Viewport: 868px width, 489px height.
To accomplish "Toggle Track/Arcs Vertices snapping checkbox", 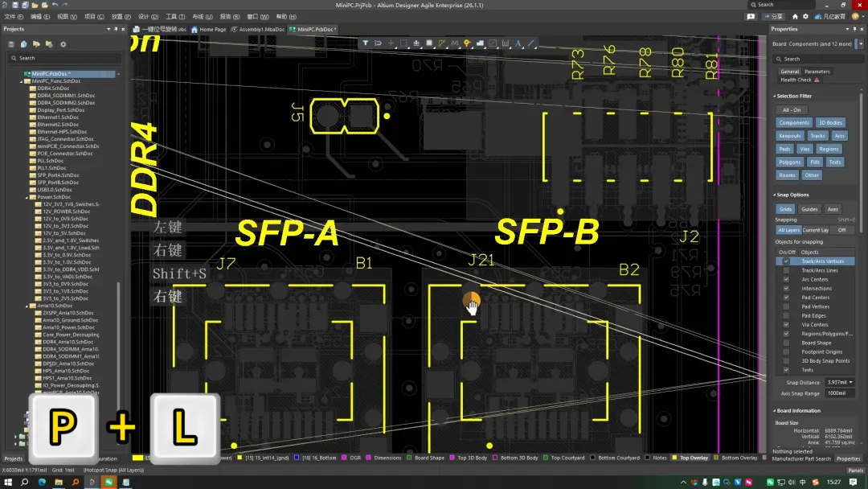I will coord(786,261).
